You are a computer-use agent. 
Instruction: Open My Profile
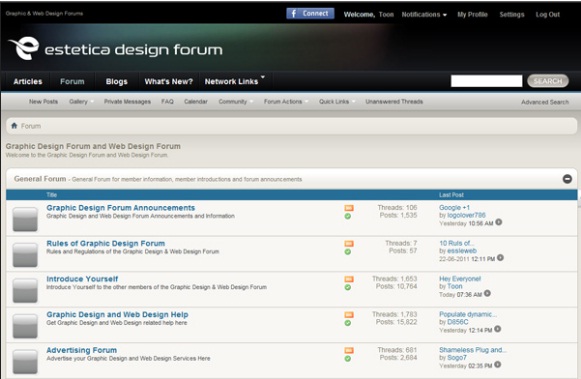point(472,14)
